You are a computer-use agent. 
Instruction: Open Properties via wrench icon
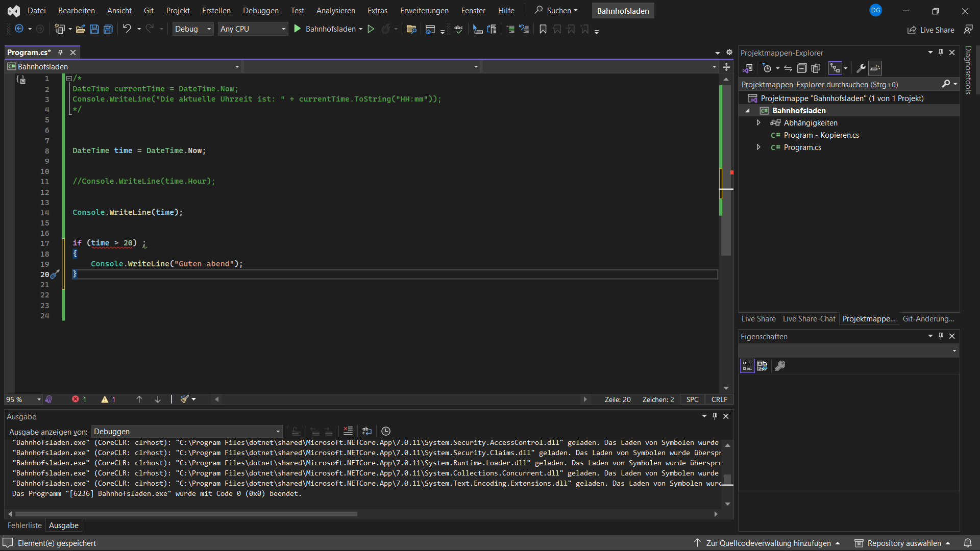coord(861,68)
